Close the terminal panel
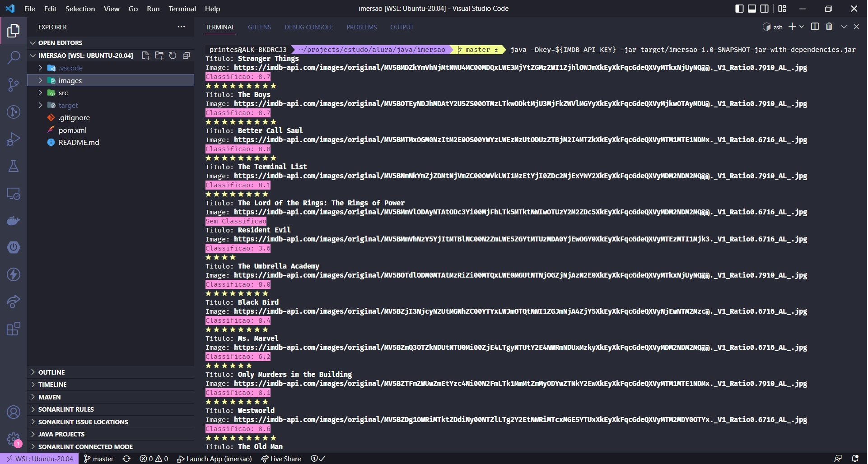Viewport: 868px width, 464px height. click(x=856, y=27)
